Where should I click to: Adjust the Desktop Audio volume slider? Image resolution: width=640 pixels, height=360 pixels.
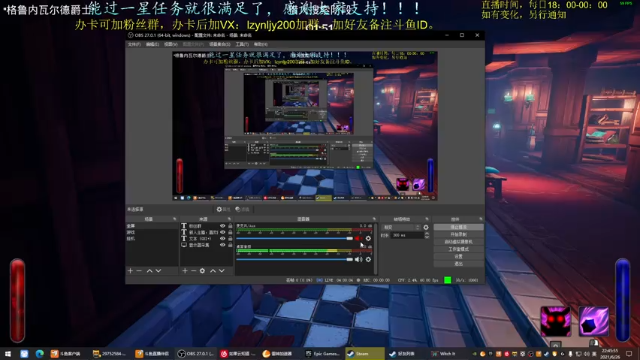point(294,259)
